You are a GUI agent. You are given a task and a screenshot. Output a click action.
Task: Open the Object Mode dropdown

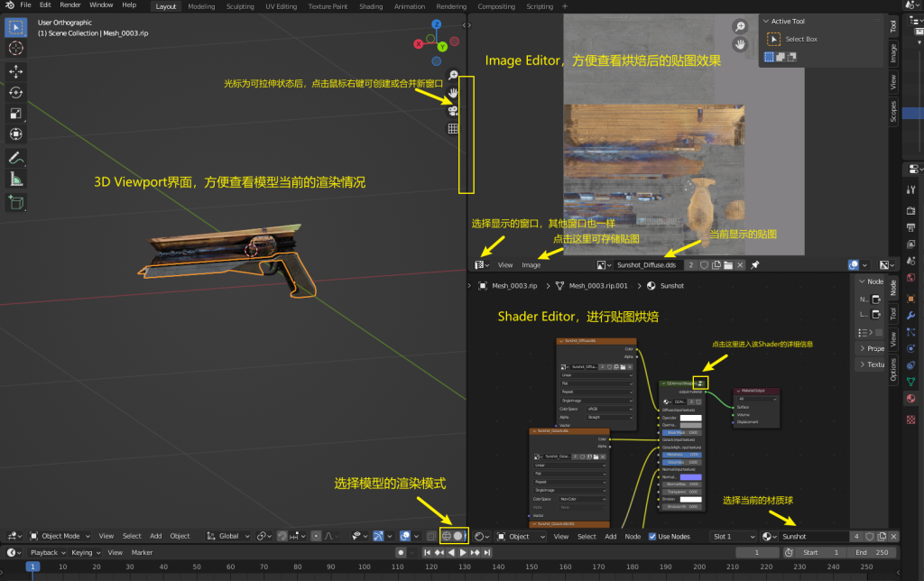pos(61,536)
